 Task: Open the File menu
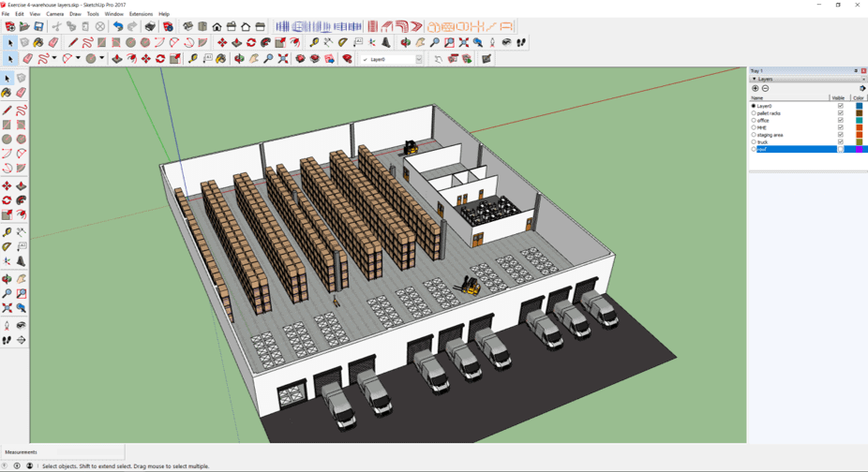tap(6, 14)
